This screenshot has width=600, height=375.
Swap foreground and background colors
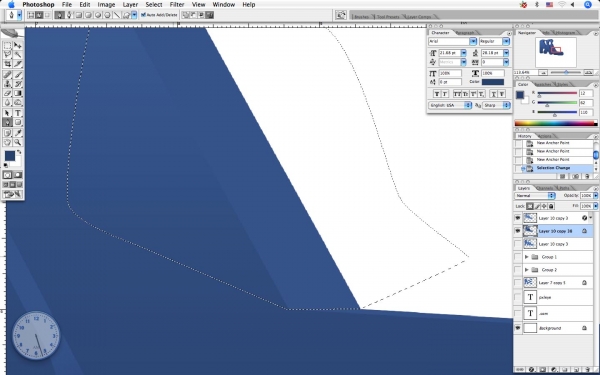[x=19, y=152]
